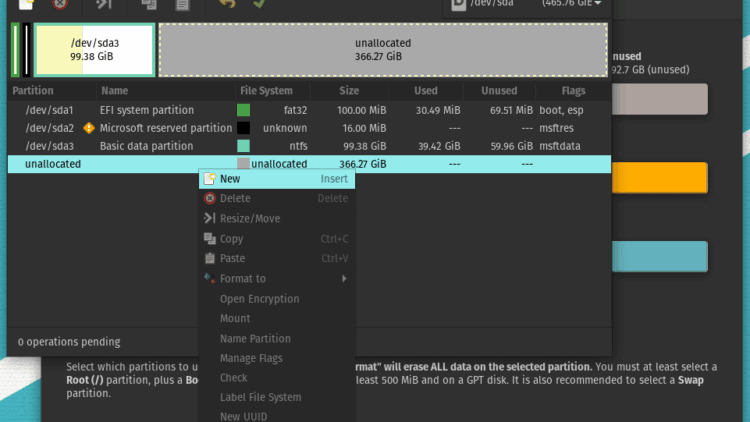
Task: Expand the Format to submenu arrow
Action: pyautogui.click(x=344, y=279)
